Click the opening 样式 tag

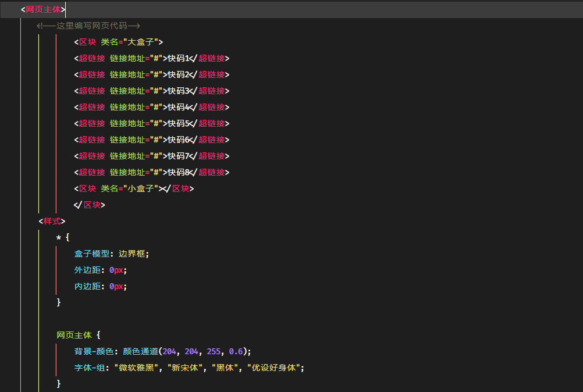[x=52, y=221]
